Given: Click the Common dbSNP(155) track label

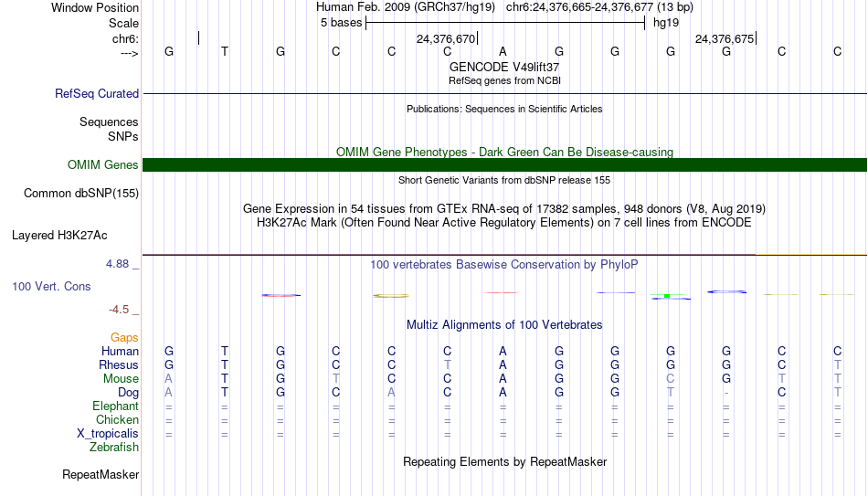Looking at the screenshot, I should 80,194.
